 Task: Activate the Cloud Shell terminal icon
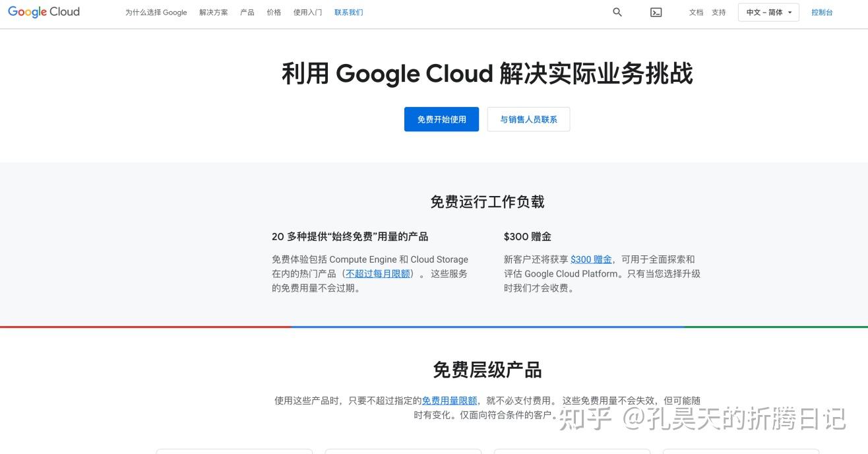pos(656,12)
